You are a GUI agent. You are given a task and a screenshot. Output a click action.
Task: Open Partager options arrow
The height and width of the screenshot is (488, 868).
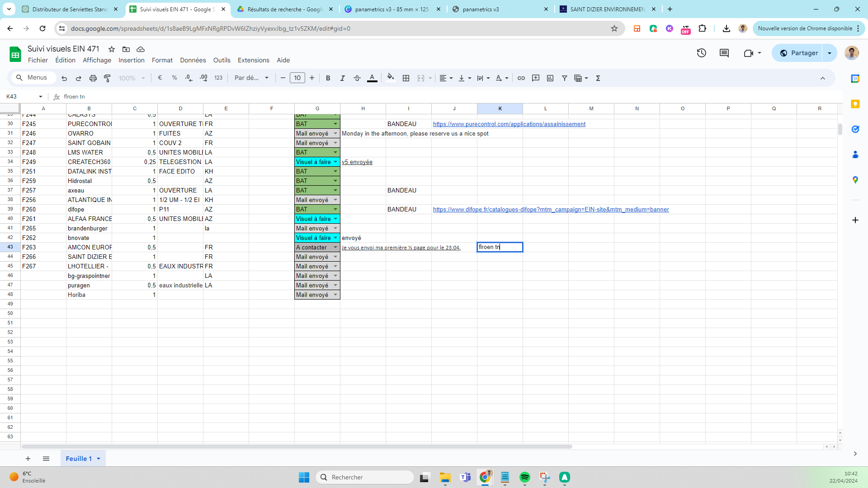click(x=830, y=53)
